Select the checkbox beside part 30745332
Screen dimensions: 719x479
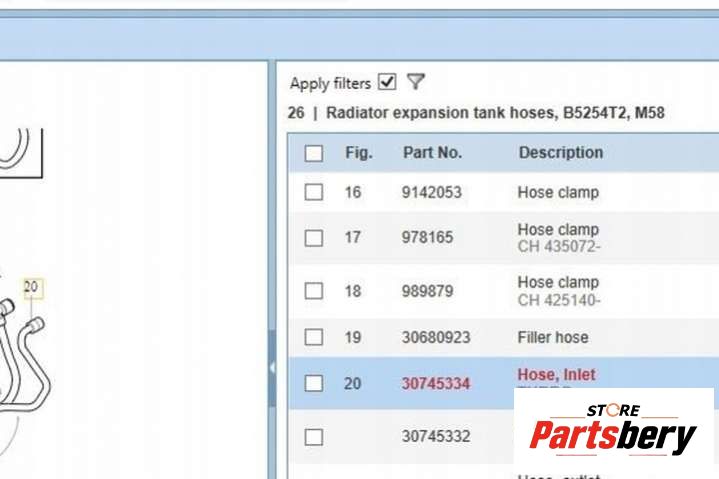(x=314, y=436)
